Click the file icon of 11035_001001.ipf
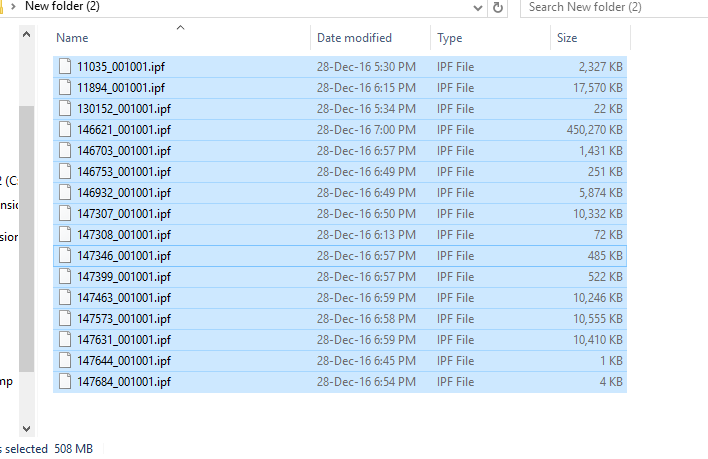Image resolution: width=708 pixels, height=459 pixels. point(65,66)
